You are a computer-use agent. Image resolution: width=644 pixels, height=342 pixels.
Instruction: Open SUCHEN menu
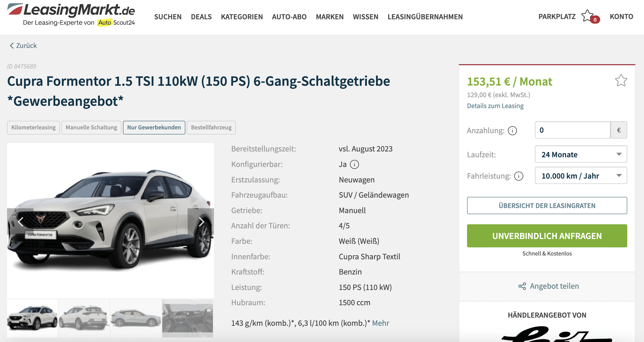(x=168, y=17)
